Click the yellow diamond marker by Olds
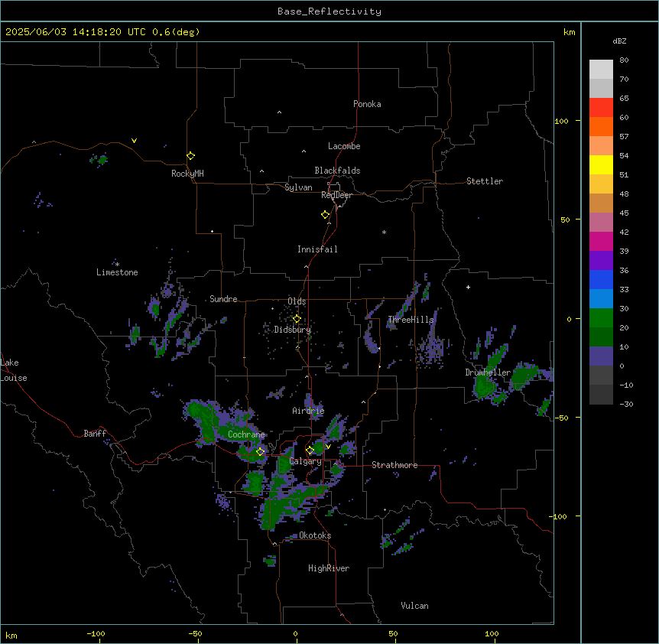The height and width of the screenshot is (644, 659). [x=297, y=318]
